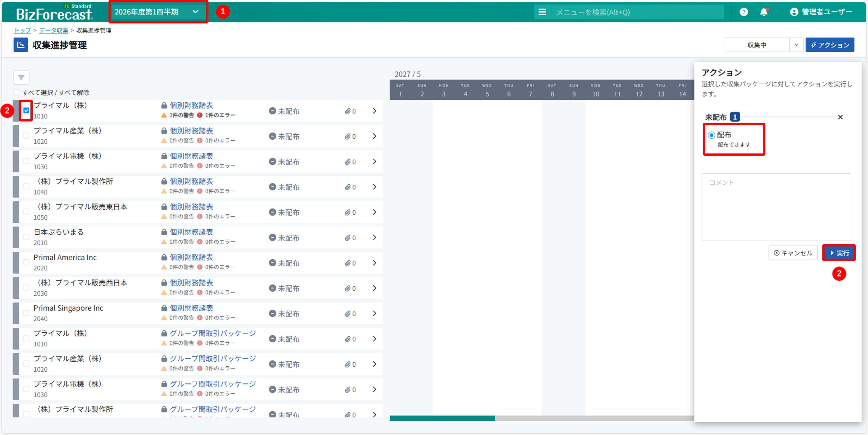Click the hamburger menu icon
The height and width of the screenshot is (435, 868).
coord(542,12)
